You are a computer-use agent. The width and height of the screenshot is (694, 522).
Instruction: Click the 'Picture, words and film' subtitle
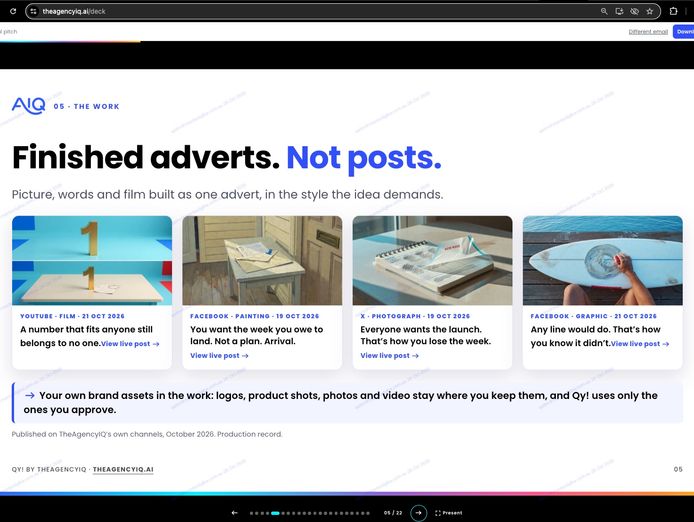(x=227, y=194)
